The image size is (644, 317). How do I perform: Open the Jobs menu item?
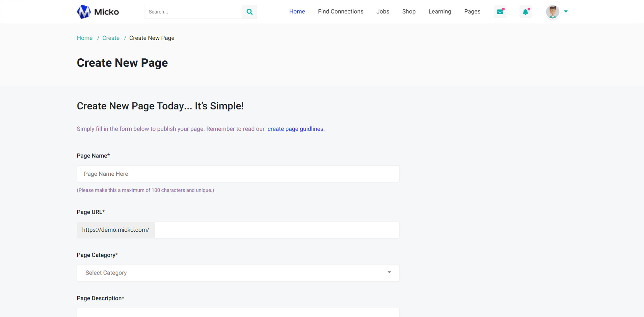[x=383, y=11]
